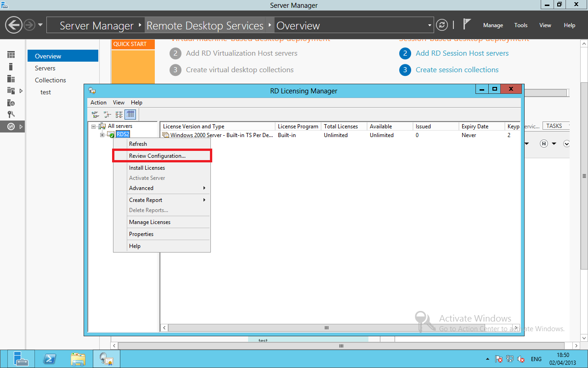Sort by the Expiry Date column header
Screen dimensions: 588x368
point(481,126)
